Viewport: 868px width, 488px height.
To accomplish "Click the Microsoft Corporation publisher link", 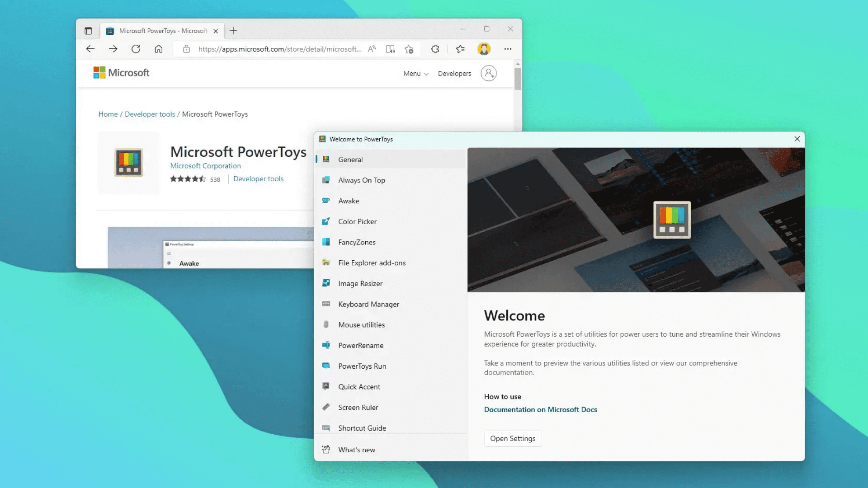I will pyautogui.click(x=205, y=166).
